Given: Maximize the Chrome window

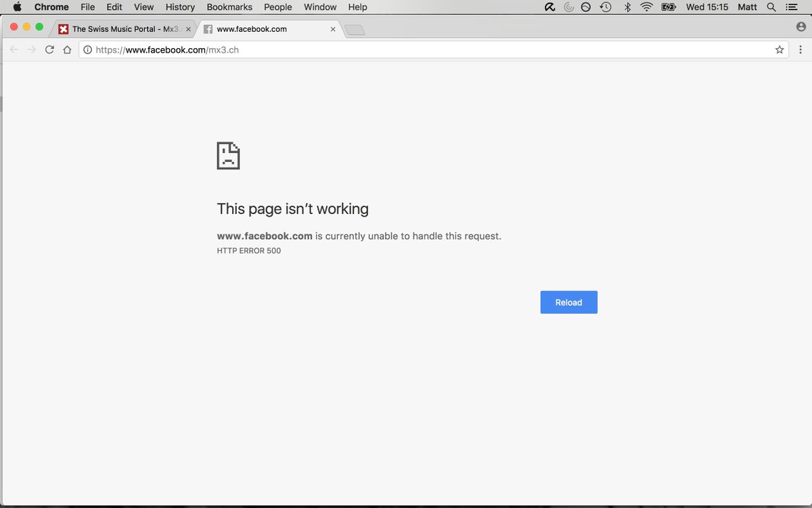Looking at the screenshot, I should tap(39, 26).
